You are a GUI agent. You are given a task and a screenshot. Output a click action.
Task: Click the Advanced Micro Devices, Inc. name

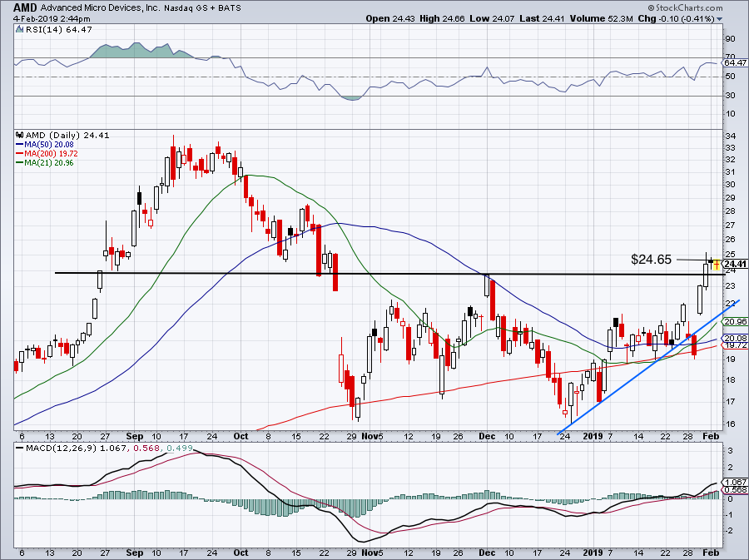click(101, 8)
